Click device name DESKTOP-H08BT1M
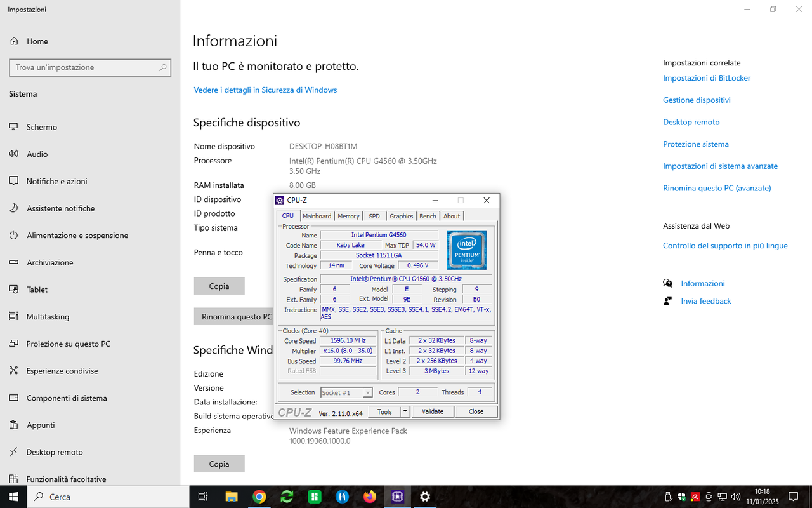Viewport: 812px width, 508px height. [x=324, y=147]
